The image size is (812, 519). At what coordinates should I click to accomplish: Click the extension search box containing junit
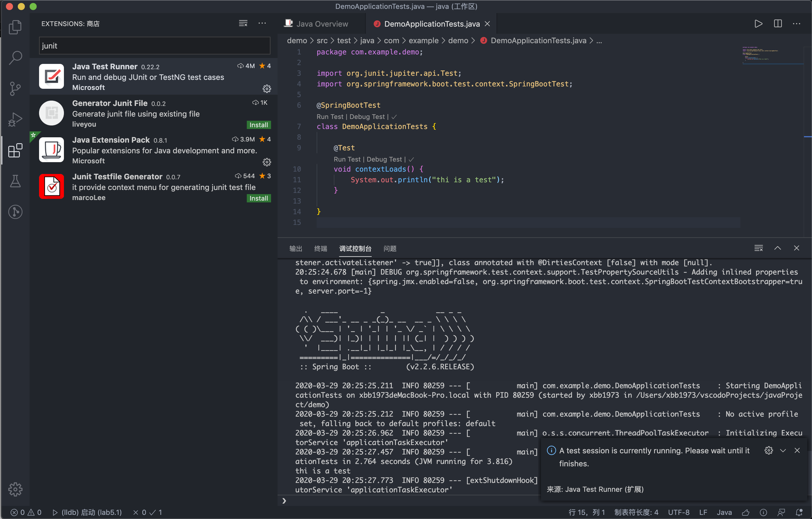point(154,46)
